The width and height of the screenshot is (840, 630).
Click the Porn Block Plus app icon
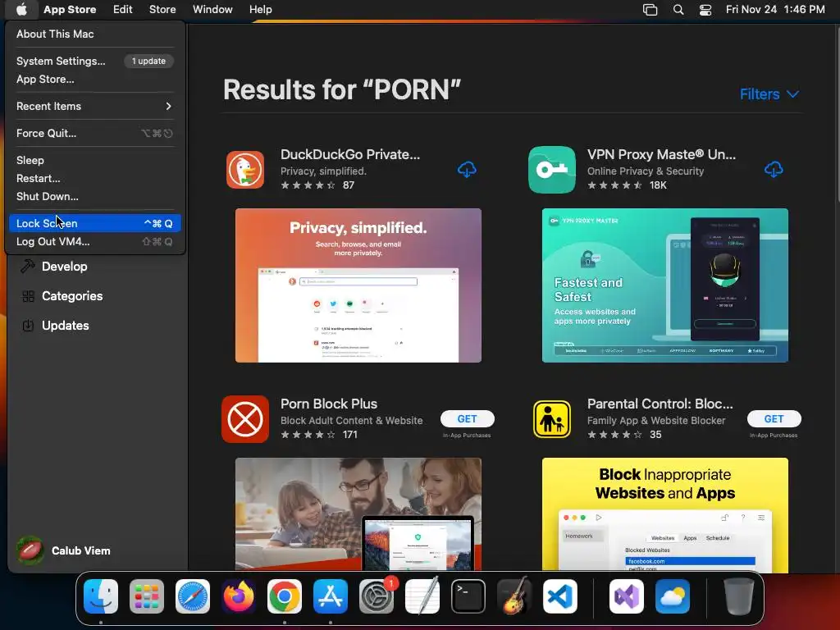tap(245, 419)
